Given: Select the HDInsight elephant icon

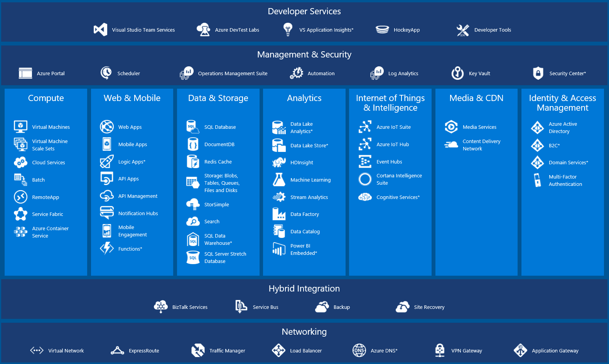Looking at the screenshot, I should click(279, 162).
